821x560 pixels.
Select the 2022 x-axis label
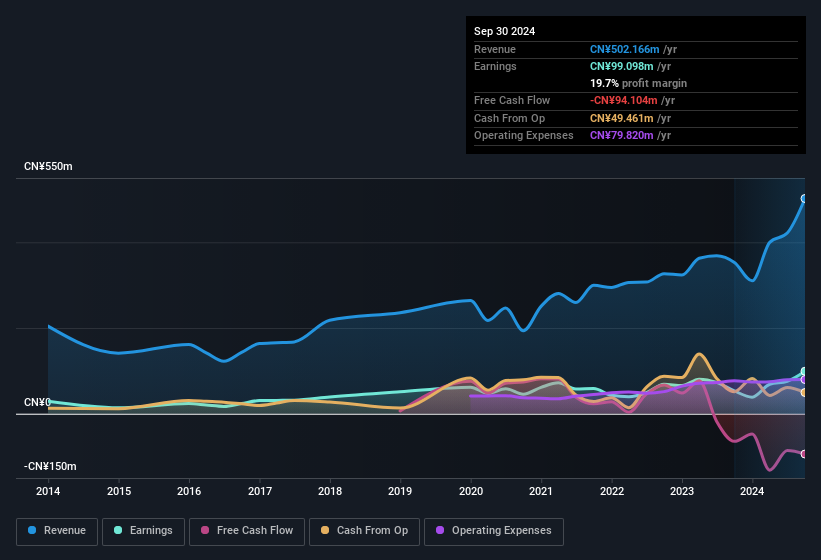point(612,491)
